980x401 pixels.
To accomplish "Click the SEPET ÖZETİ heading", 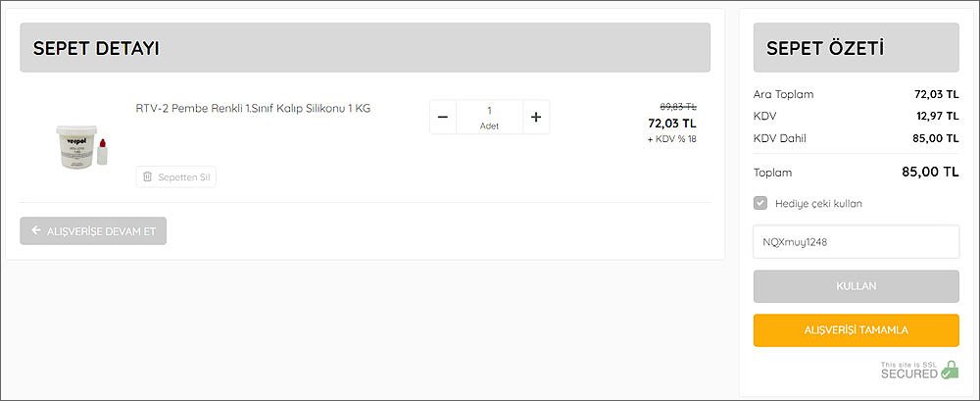I will [825, 48].
